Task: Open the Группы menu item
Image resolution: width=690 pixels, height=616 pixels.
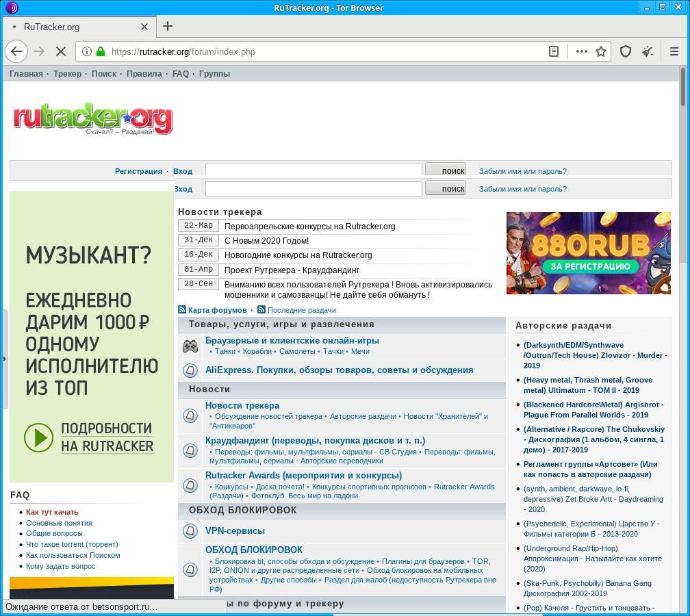Action: point(214,73)
